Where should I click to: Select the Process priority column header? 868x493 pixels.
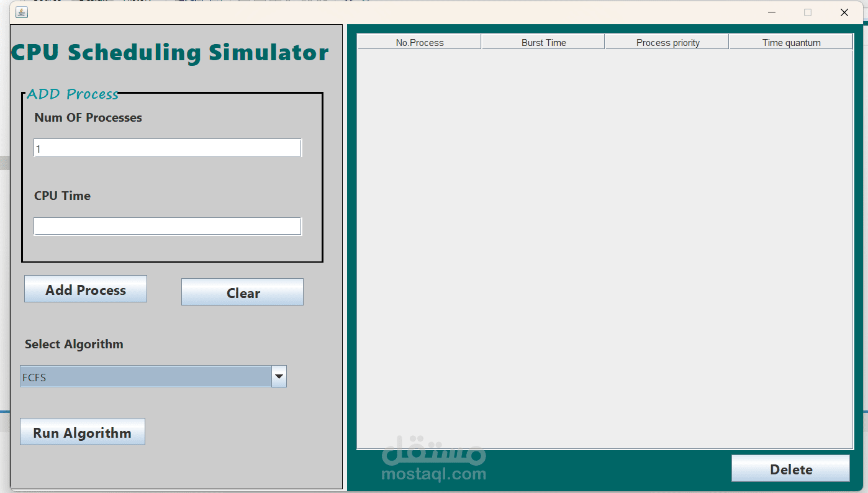tap(666, 42)
